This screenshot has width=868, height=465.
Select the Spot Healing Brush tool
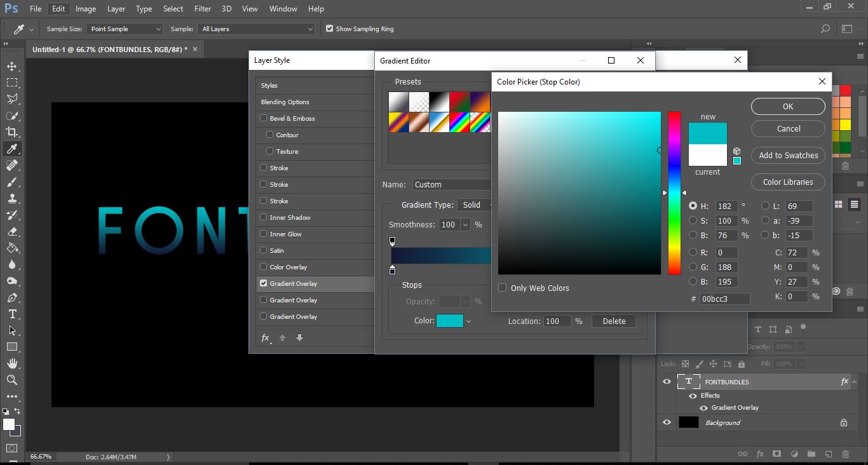(12, 165)
